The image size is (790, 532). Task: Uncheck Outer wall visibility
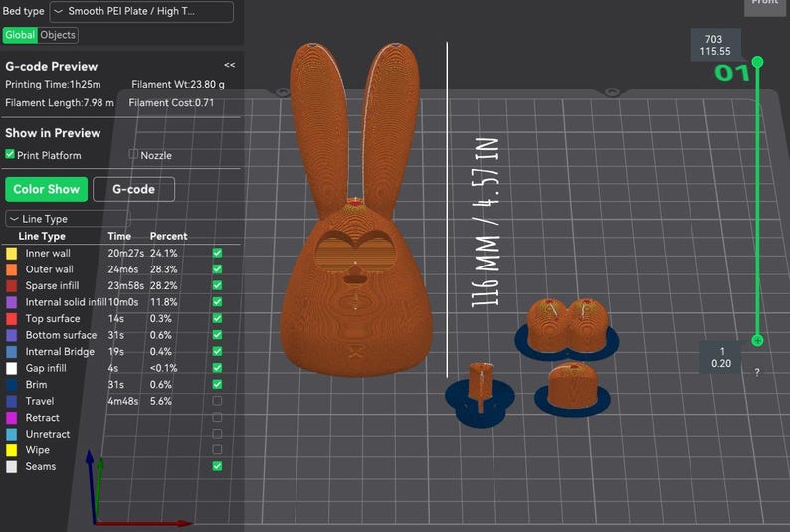click(217, 269)
